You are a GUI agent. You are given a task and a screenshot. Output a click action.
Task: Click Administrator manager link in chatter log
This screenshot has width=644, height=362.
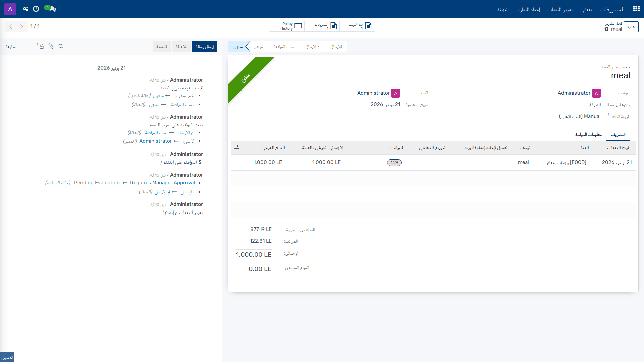[156, 141]
